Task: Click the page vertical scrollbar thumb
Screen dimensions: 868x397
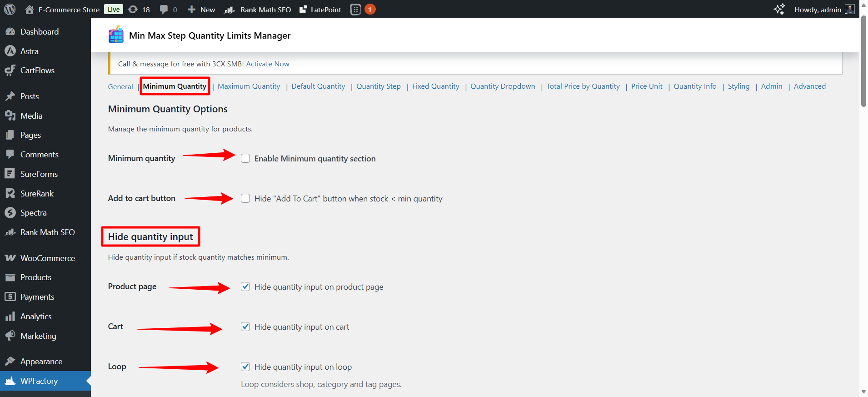Action: 863,61
